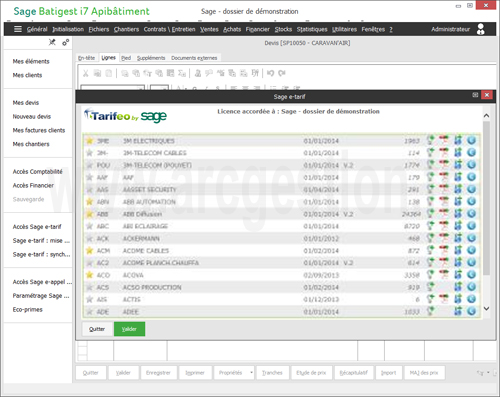500x397 pixels.
Task: Toggle favorite star for 3M-TELECOM CABLES row
Action: 89,153
